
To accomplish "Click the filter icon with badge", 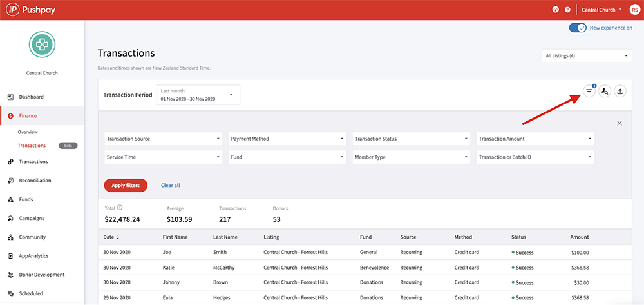I will coord(589,92).
